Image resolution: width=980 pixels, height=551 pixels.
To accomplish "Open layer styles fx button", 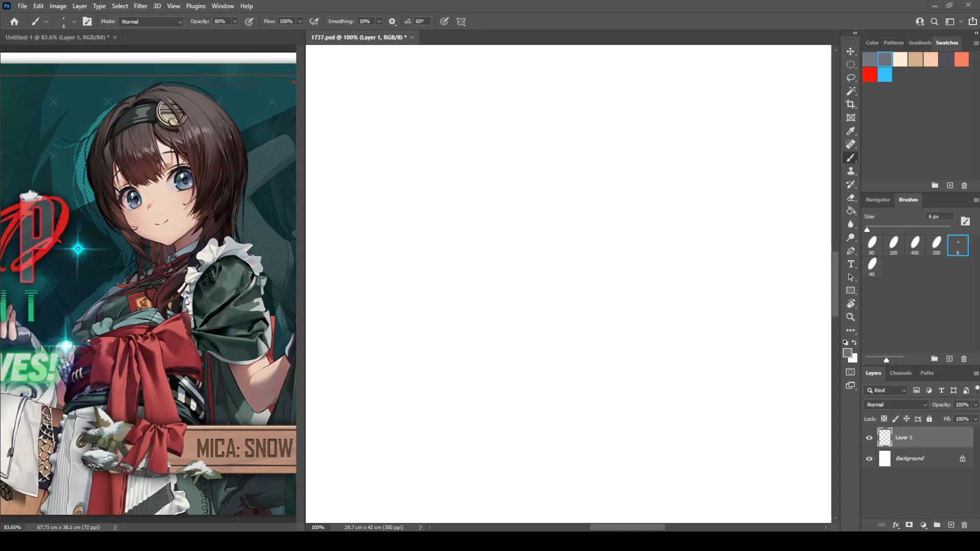I will 896,525.
